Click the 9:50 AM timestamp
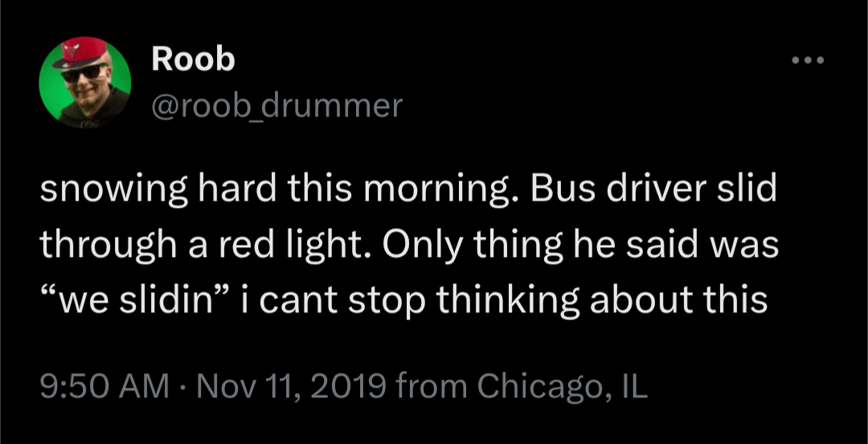 (x=104, y=387)
